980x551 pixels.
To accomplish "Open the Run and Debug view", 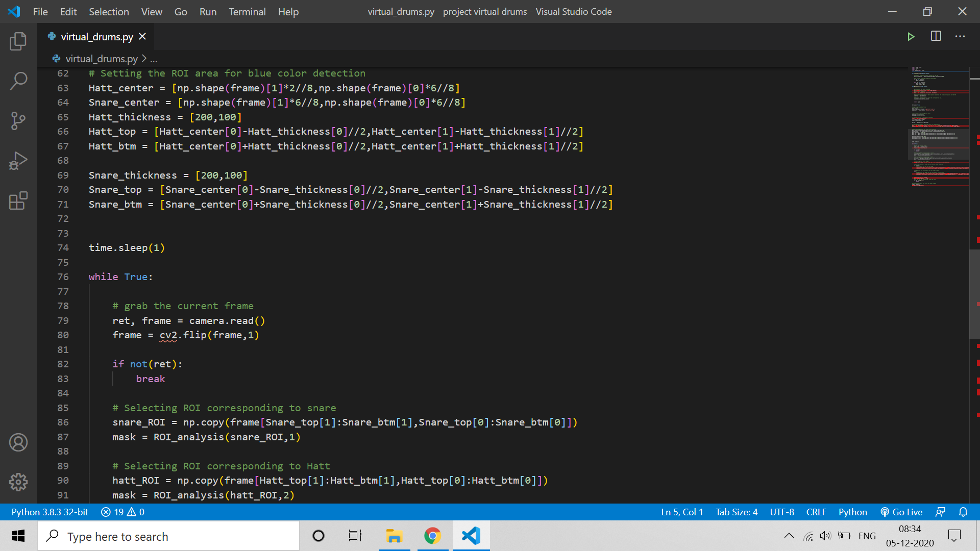I will [18, 160].
